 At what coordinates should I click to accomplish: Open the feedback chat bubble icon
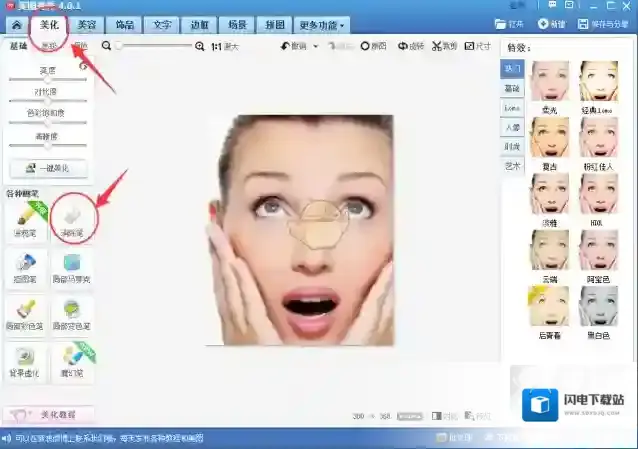(553, 5)
